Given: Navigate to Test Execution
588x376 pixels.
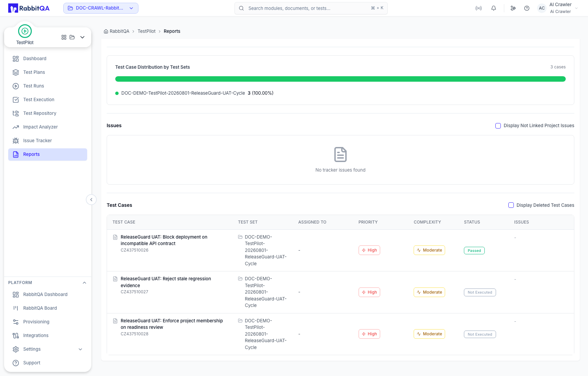Looking at the screenshot, I should tap(48, 99).
